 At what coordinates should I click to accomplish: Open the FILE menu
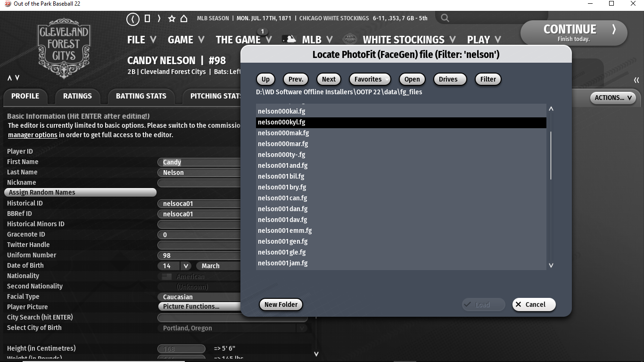pyautogui.click(x=141, y=40)
